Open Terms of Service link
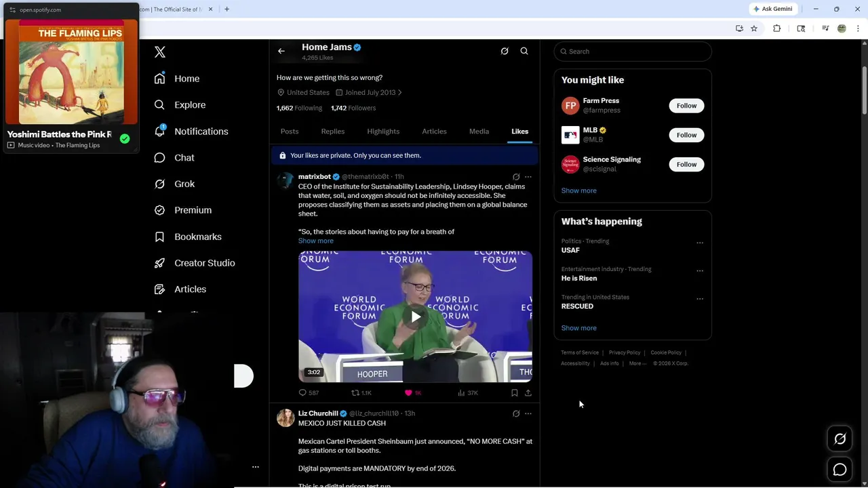This screenshot has height=488, width=868. pos(580,352)
